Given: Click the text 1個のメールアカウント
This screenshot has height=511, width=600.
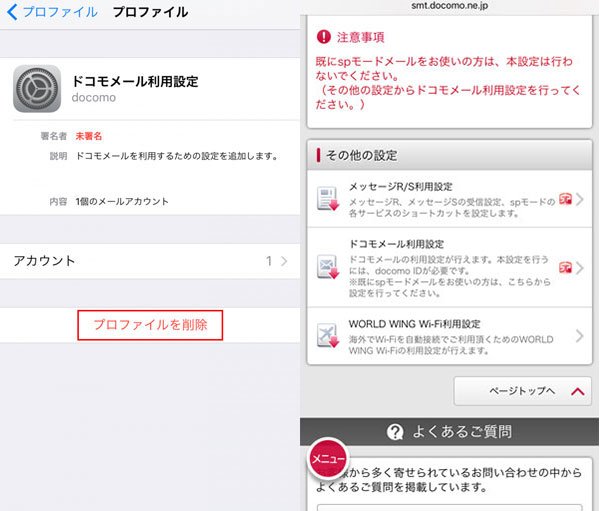Looking at the screenshot, I should click(122, 201).
